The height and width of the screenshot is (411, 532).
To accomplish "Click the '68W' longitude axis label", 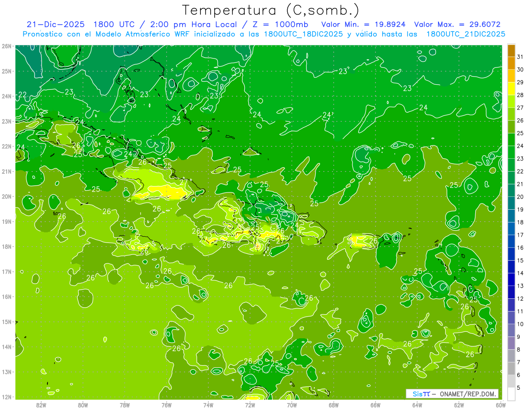I will tap(334, 405).
